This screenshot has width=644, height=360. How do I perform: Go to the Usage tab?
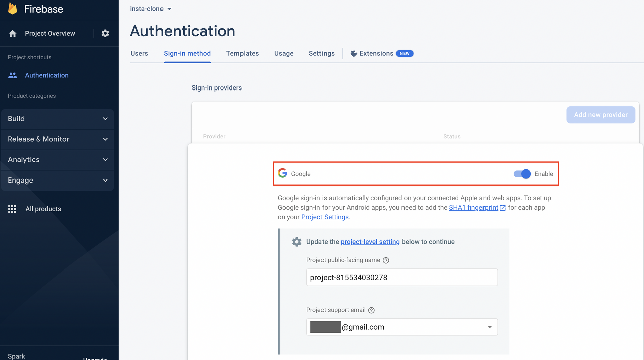click(284, 53)
